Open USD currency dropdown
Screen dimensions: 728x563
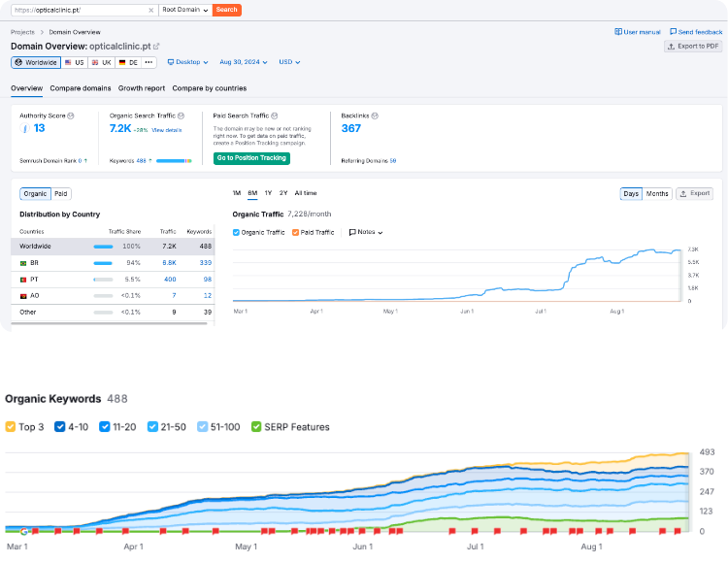[289, 62]
